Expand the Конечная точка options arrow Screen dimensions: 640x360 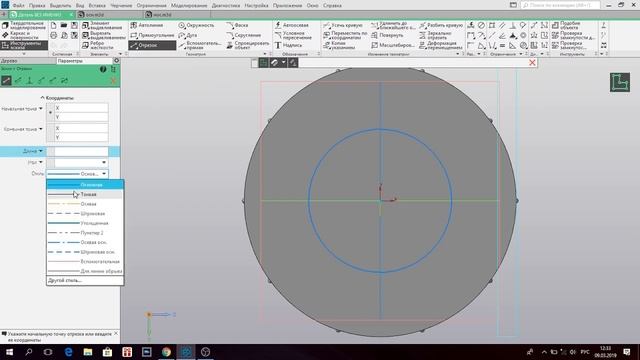(40, 129)
